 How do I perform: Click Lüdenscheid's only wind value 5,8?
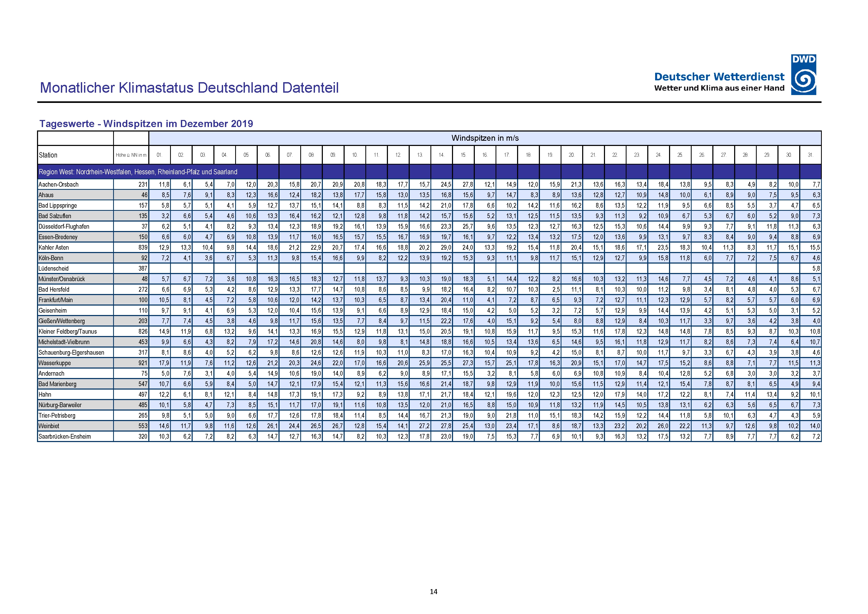pos(816,269)
